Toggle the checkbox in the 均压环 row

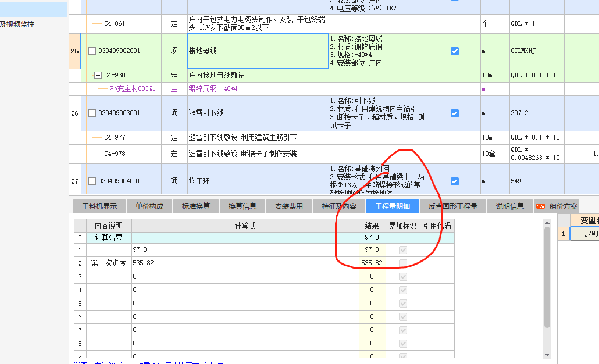coord(455,181)
